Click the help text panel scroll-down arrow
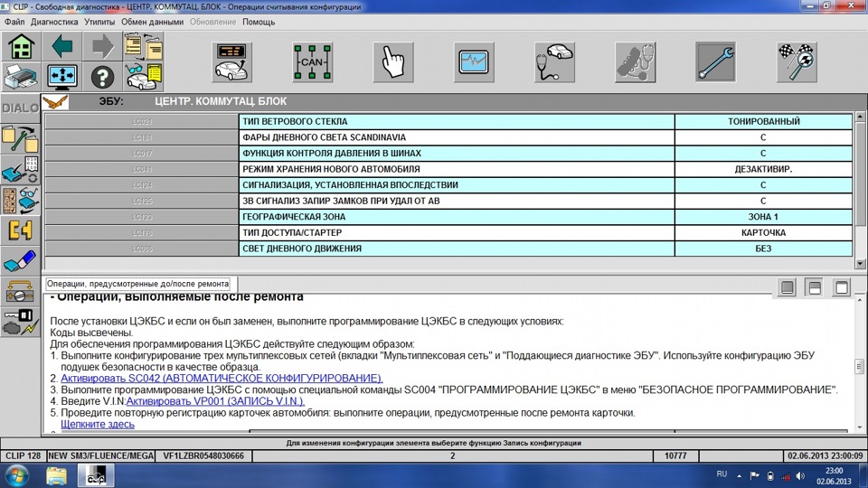The width and height of the screenshot is (868, 488). coord(860,427)
